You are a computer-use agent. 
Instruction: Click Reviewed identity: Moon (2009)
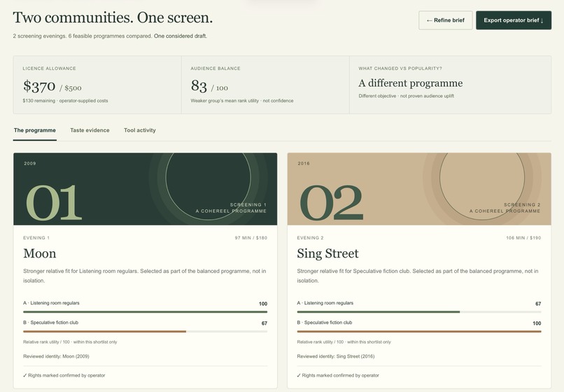[x=56, y=356]
